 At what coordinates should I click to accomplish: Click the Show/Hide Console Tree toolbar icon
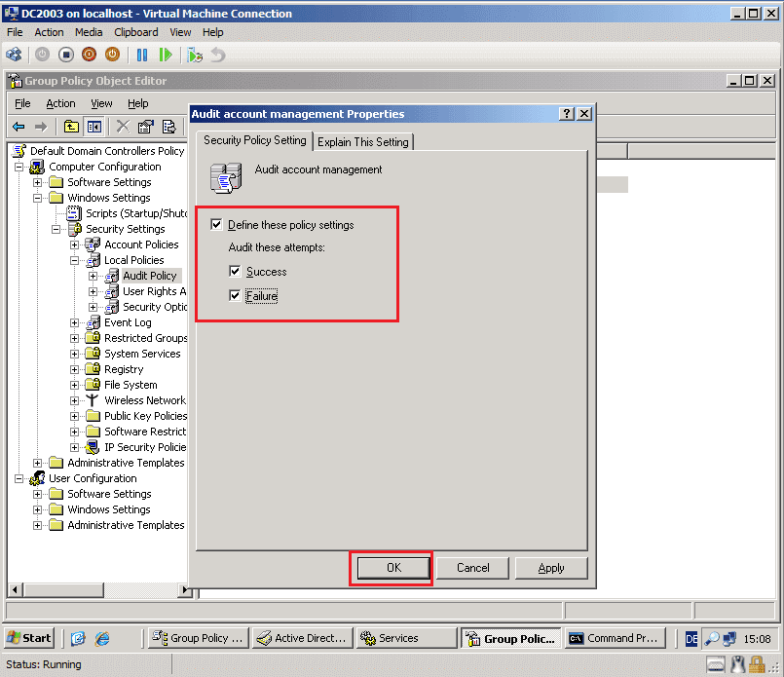(x=95, y=126)
